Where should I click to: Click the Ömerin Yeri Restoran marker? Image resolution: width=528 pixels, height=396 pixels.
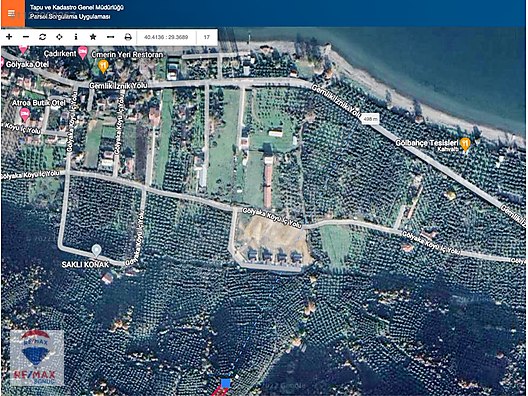103,66
